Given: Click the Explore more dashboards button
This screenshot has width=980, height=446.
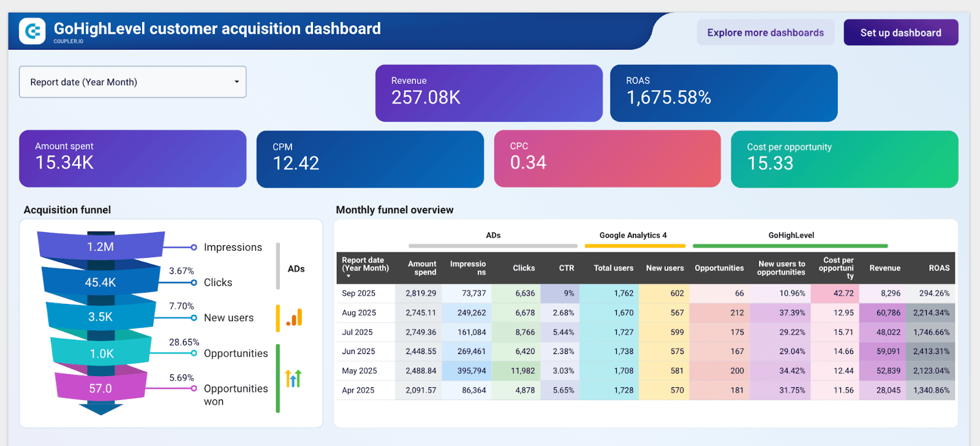Looking at the screenshot, I should (x=765, y=32).
